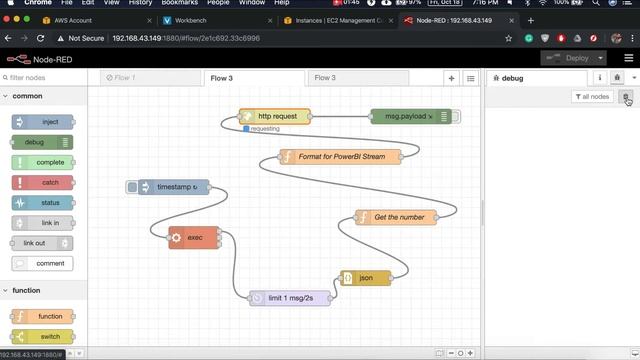Image resolution: width=640 pixels, height=360 pixels.
Task: Expand the sidebar tabs dropdown arrow
Action: 634,78
